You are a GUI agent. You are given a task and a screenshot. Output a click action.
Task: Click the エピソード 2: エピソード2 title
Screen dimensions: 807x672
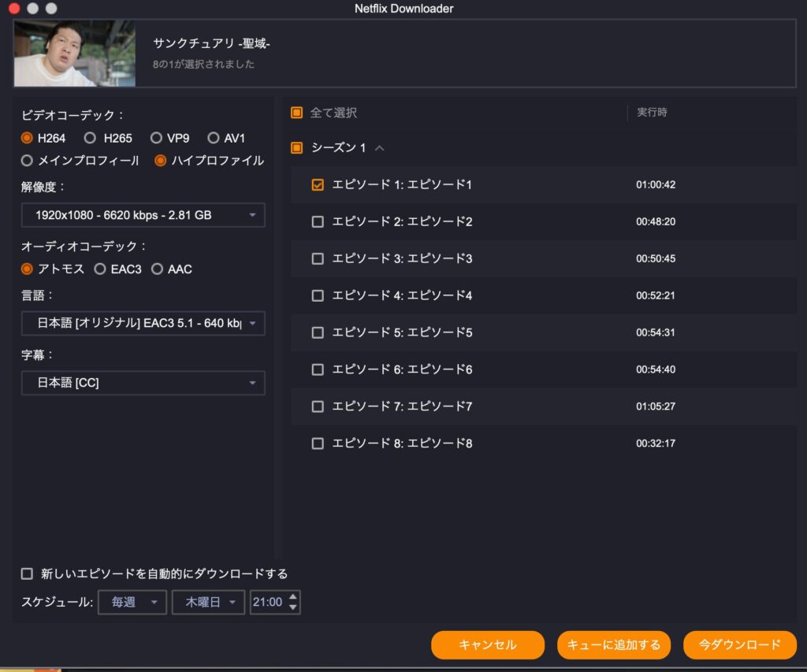pos(402,222)
